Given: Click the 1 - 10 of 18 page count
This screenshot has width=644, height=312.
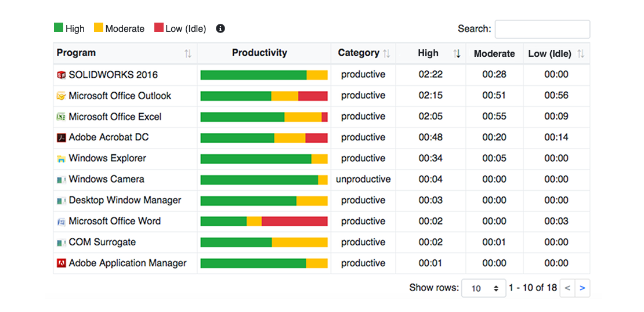Looking at the screenshot, I should point(533,288).
